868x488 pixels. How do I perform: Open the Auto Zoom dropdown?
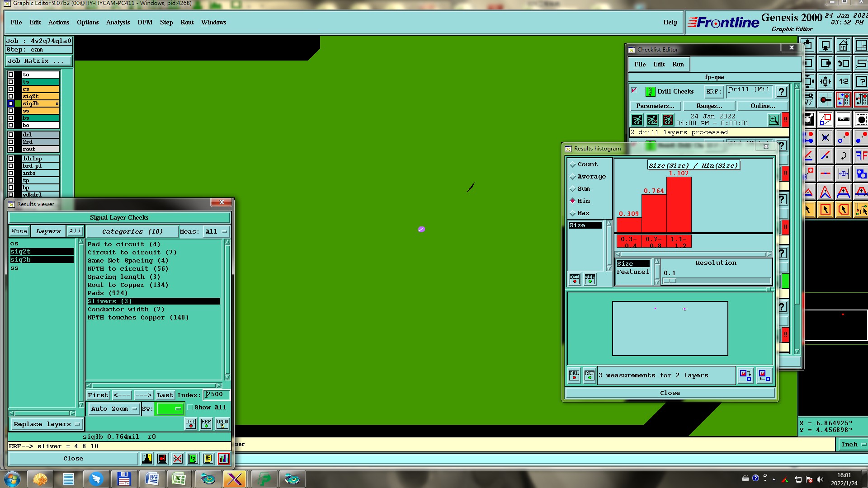coord(113,409)
